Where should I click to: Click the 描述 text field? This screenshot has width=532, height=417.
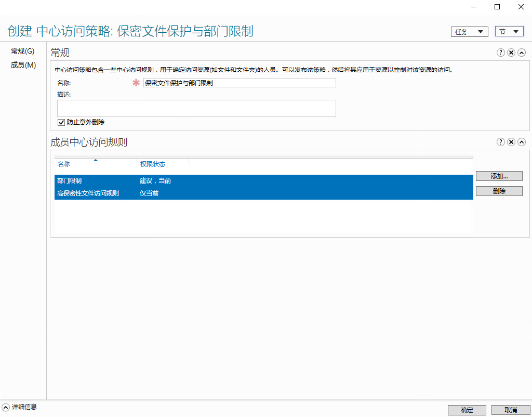click(196, 108)
